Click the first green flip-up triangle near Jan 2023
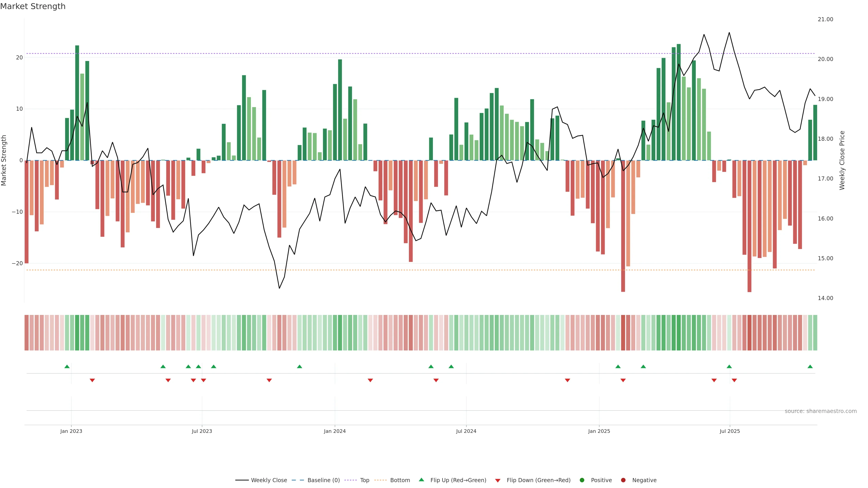 click(x=67, y=366)
